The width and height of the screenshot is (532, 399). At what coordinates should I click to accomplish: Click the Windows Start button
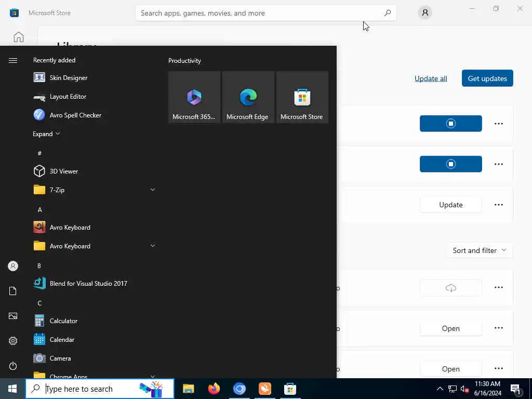pos(12,389)
